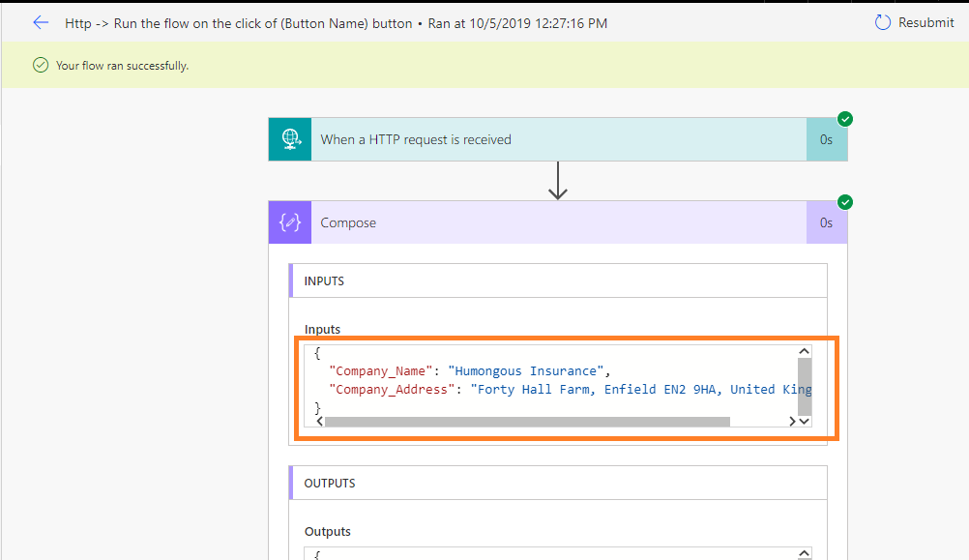
Task: Click the success checkmark icon in the banner
Action: (41, 65)
